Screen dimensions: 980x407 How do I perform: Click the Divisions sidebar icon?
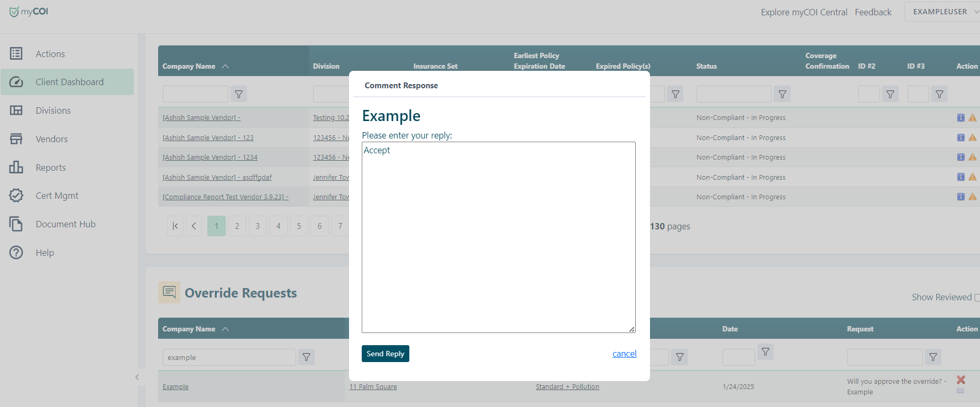[16, 110]
